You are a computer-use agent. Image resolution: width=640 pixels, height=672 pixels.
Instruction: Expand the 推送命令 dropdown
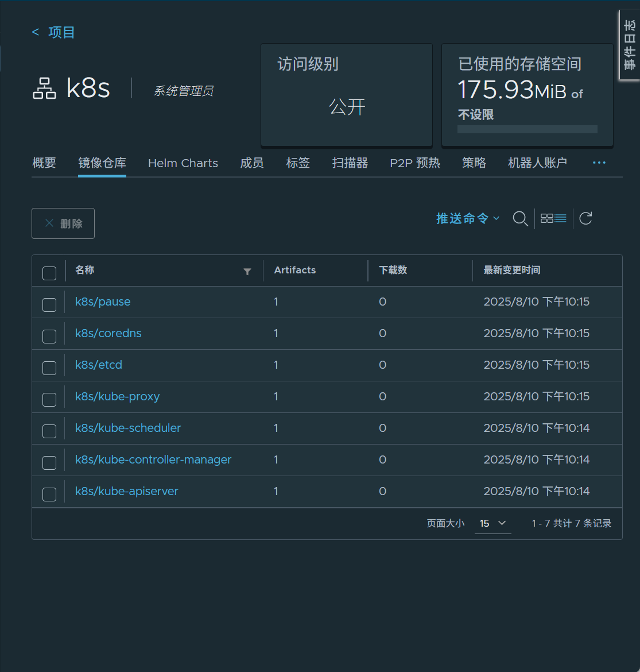click(467, 219)
